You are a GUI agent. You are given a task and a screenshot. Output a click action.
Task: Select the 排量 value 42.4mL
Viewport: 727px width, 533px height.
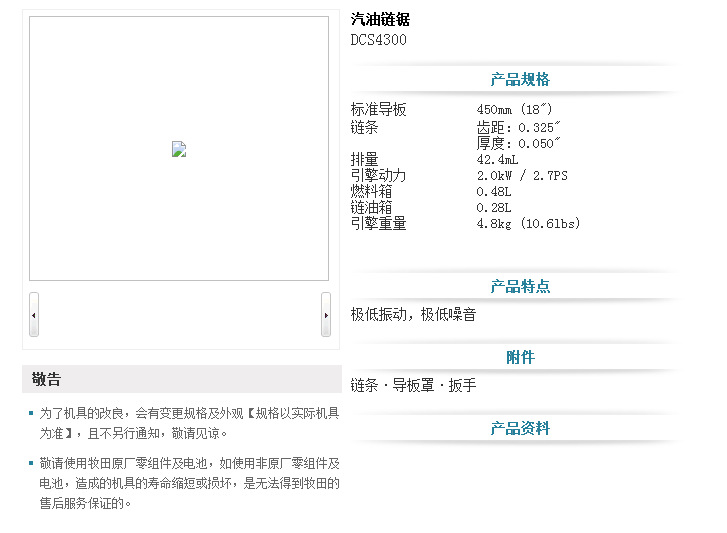pyautogui.click(x=497, y=159)
